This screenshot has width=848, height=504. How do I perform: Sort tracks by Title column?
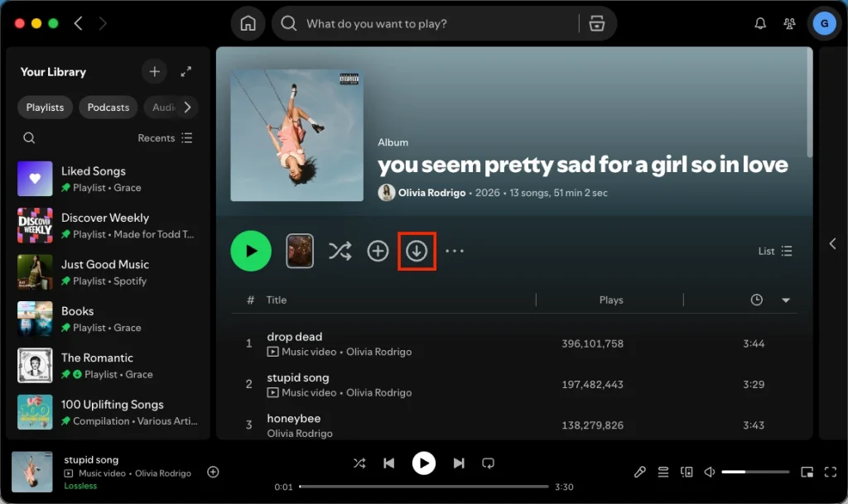pos(277,300)
